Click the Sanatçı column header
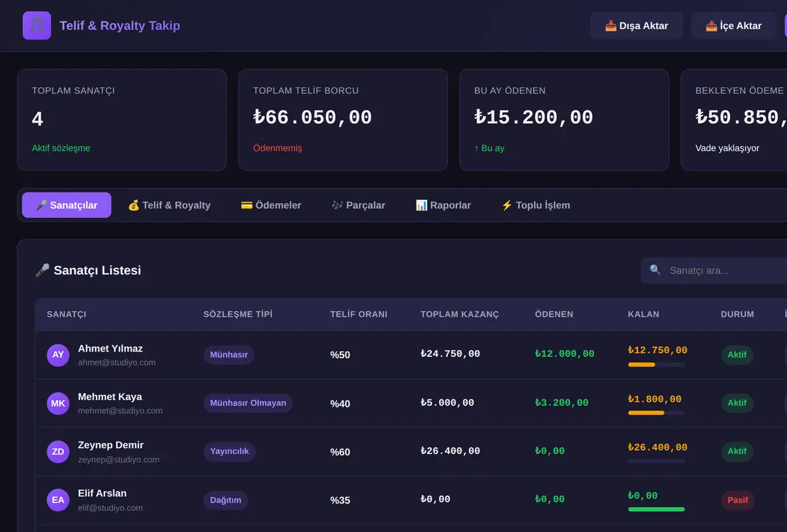The image size is (787, 532). point(66,314)
